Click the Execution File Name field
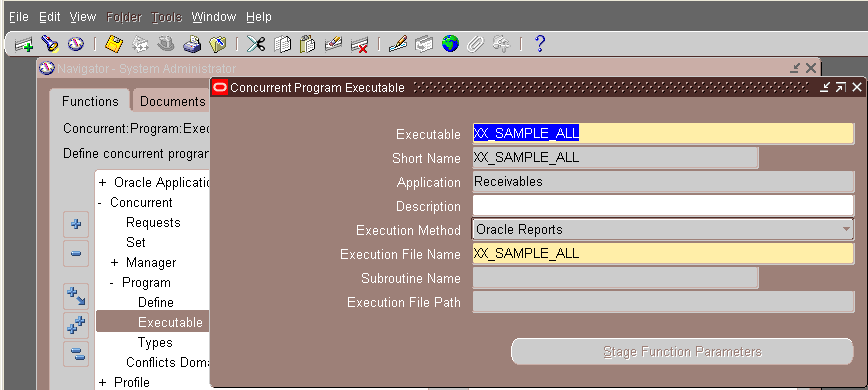 click(x=663, y=253)
